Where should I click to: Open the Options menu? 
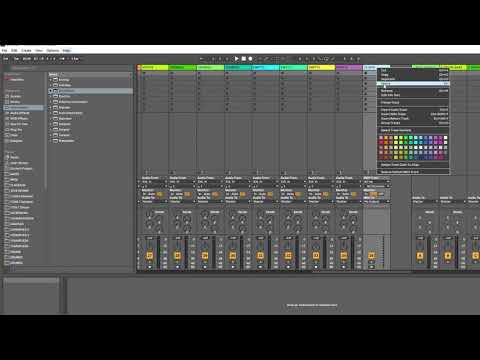pyautogui.click(x=53, y=50)
